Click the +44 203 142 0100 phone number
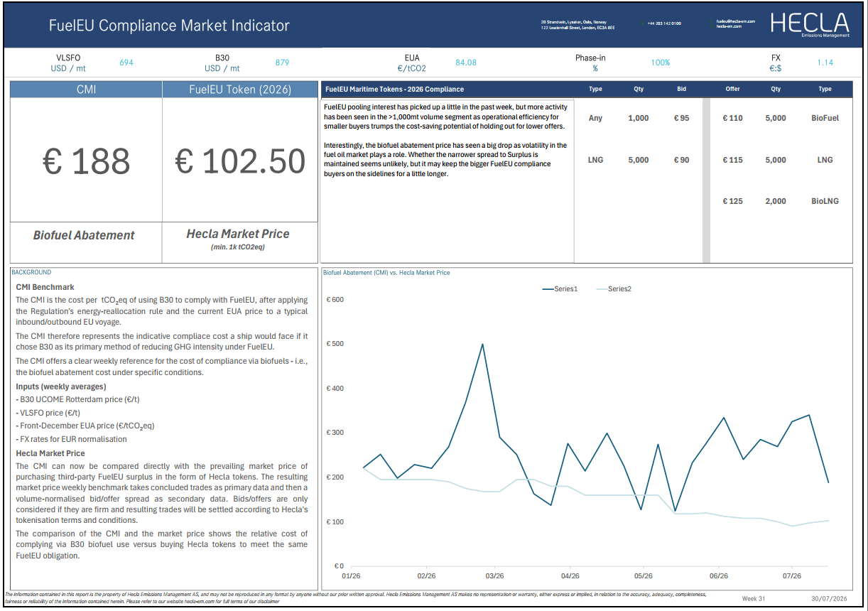This screenshot has width=868, height=611. [664, 23]
